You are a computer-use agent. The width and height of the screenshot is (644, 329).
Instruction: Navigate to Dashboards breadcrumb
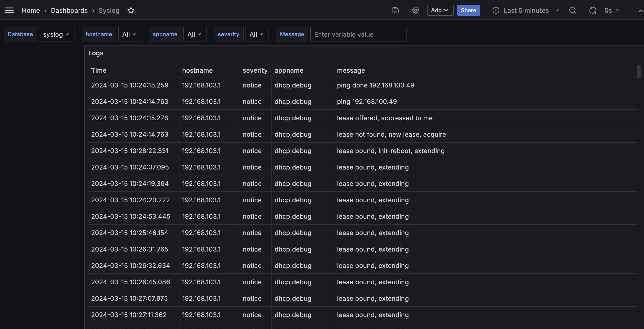tap(69, 10)
